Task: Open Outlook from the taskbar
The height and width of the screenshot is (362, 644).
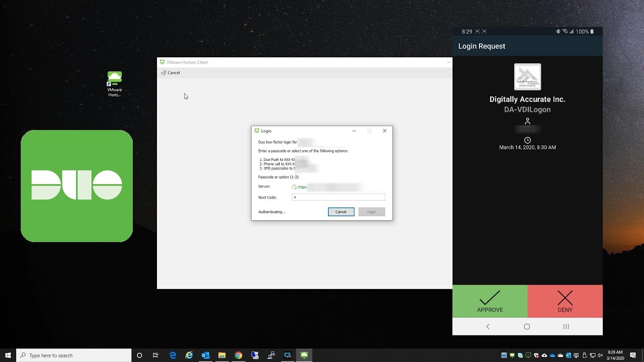Action: 205,355
